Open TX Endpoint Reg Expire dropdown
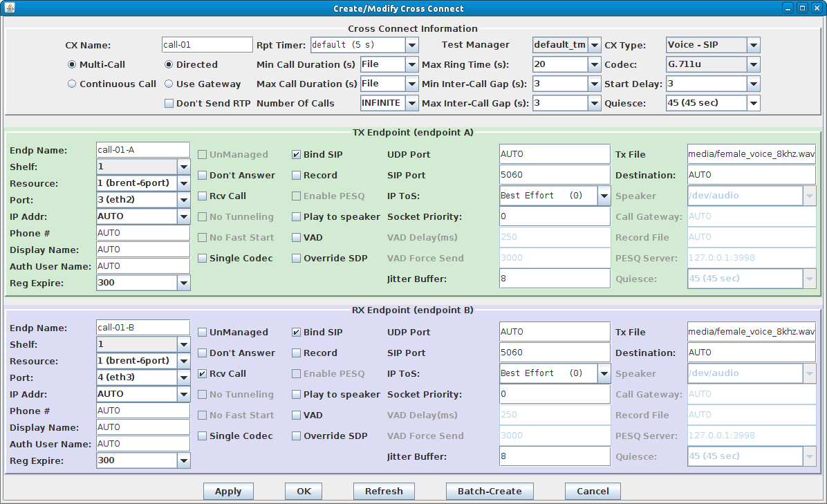Screen dimensions: 827x504 pyautogui.click(x=183, y=283)
